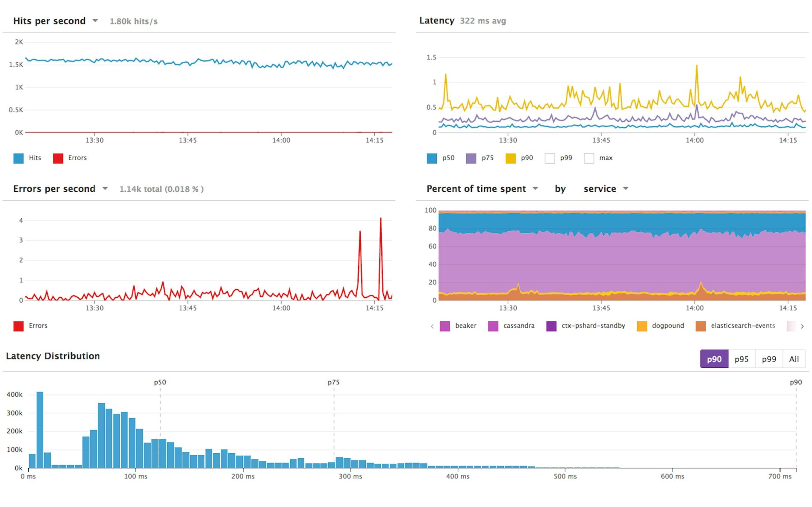The image size is (812, 507).
Task: Click the p50 marker on Latency Distribution
Action: (160, 382)
